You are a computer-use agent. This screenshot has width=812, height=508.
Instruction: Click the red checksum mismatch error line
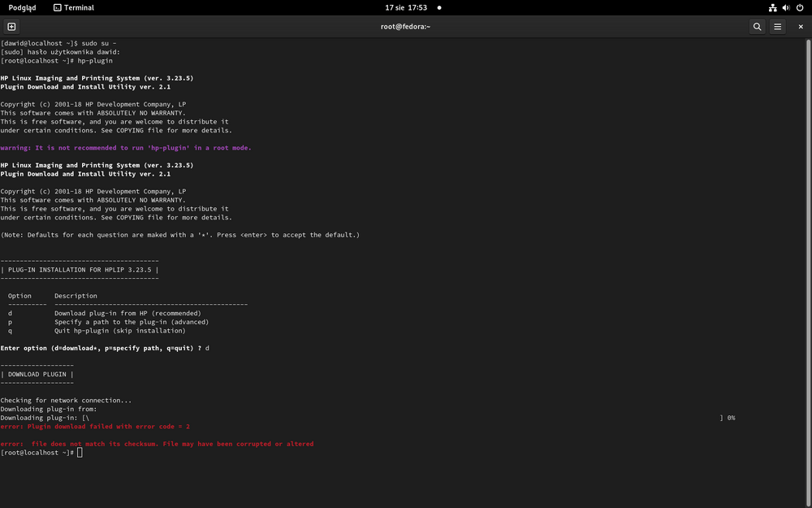tap(157, 444)
